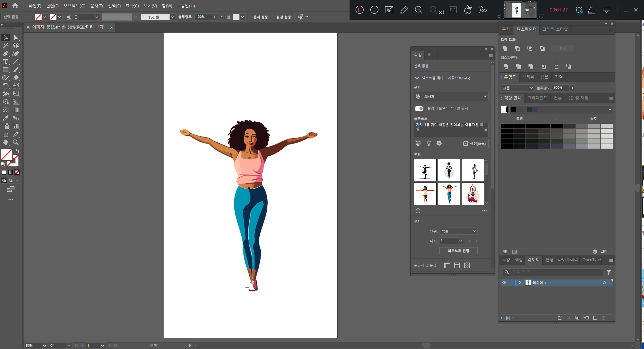Click the black color swatch
Image resolution: width=644 pixels, height=349 pixels.
click(513, 110)
